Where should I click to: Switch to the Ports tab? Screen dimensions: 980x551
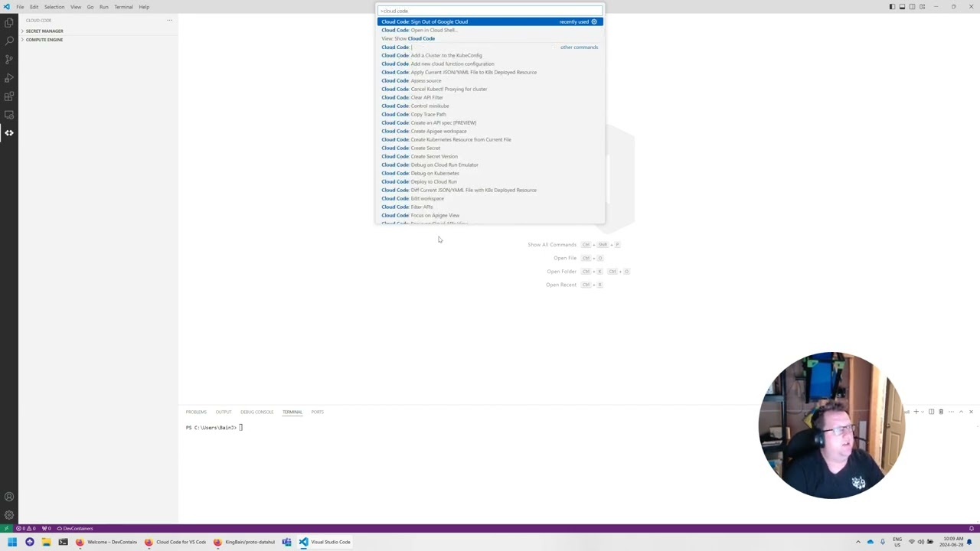coord(317,412)
